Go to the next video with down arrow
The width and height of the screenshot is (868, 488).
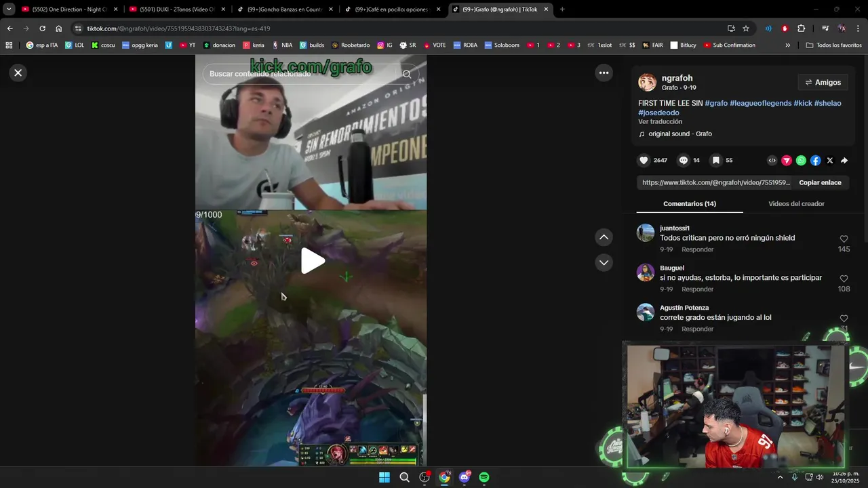(x=604, y=262)
